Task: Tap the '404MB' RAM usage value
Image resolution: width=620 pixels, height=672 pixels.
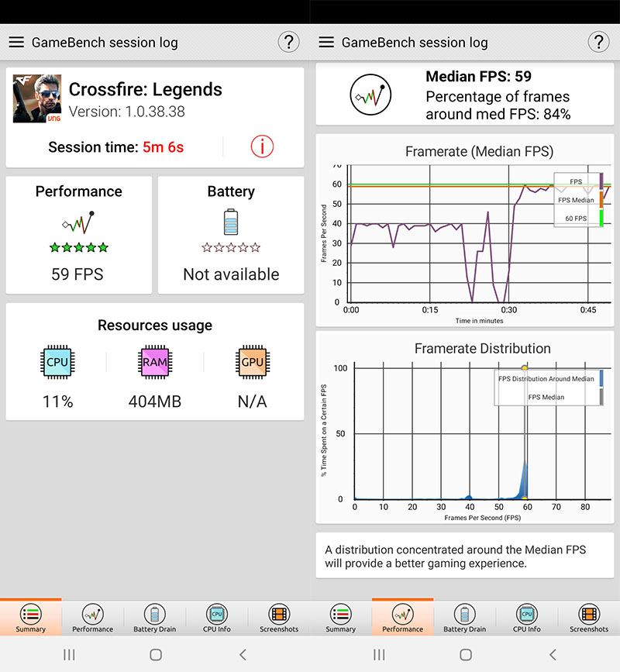Action: 155,401
